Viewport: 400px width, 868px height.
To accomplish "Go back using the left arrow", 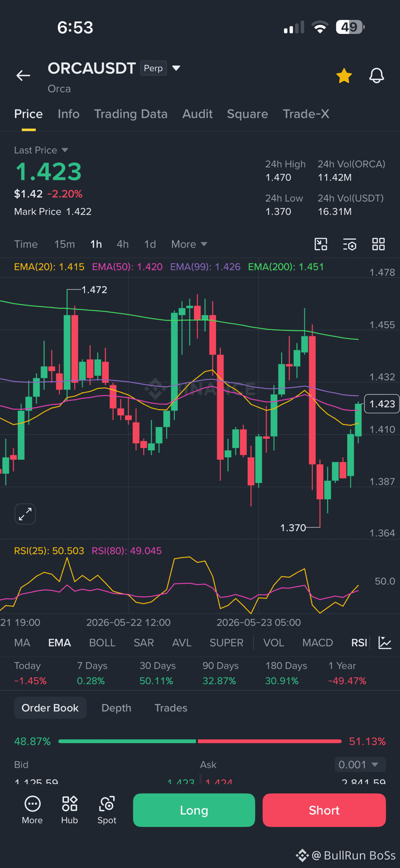I will [23, 75].
